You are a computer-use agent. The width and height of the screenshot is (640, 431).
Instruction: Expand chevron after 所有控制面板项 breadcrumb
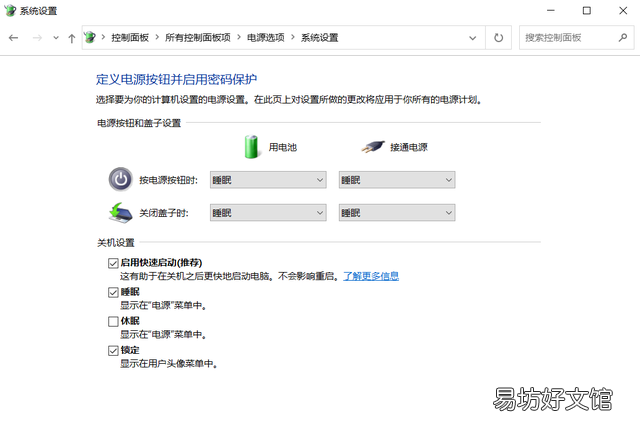point(239,38)
